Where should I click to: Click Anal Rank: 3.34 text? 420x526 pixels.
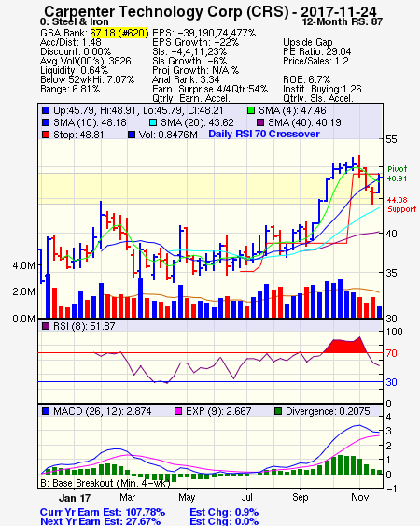[186, 79]
